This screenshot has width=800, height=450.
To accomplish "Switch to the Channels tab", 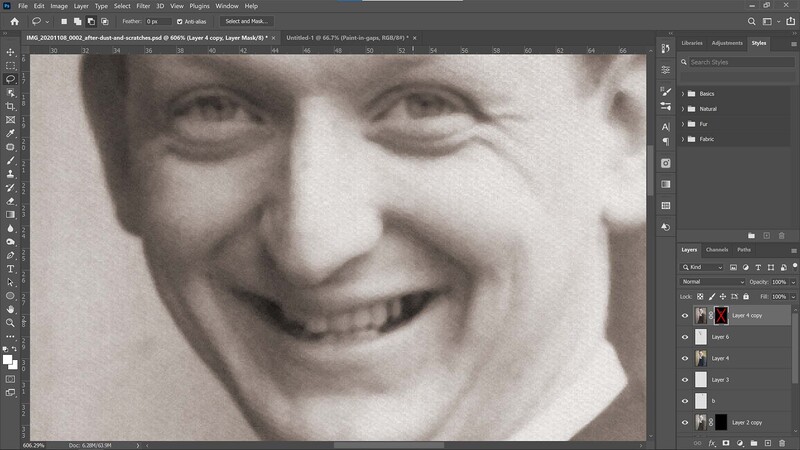I will (716, 249).
